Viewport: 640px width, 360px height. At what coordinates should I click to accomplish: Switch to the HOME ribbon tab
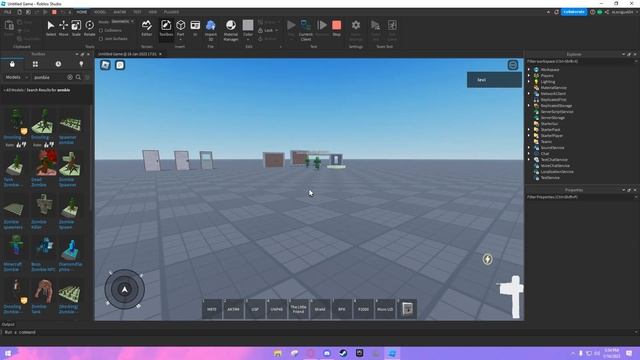pyautogui.click(x=82, y=12)
